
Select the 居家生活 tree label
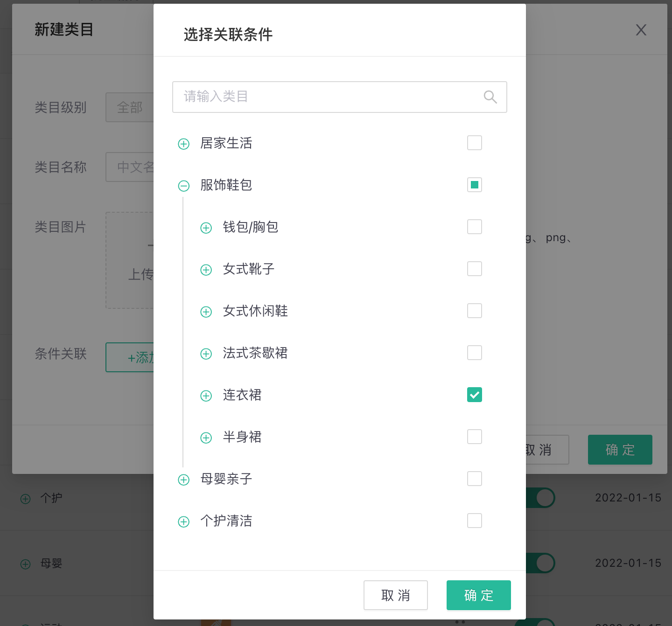tap(226, 143)
